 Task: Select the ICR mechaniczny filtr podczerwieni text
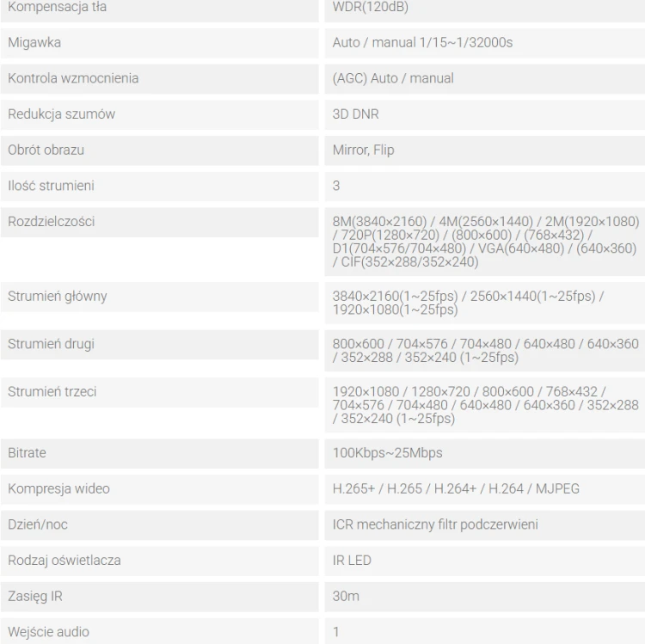click(x=435, y=525)
